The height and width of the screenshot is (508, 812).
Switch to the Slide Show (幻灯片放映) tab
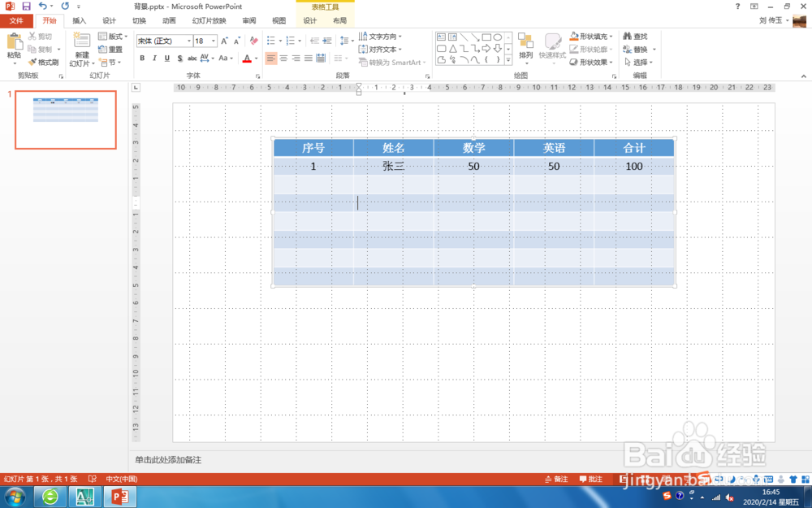209,21
